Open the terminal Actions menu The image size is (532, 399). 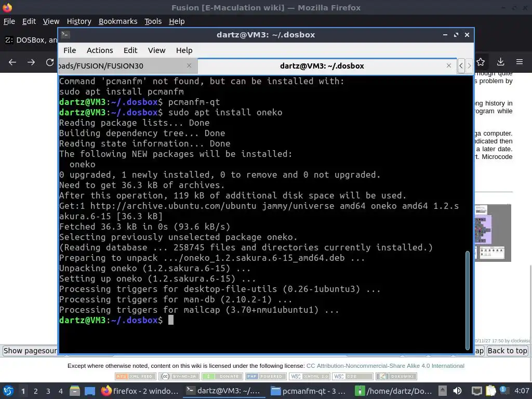pyautogui.click(x=100, y=50)
